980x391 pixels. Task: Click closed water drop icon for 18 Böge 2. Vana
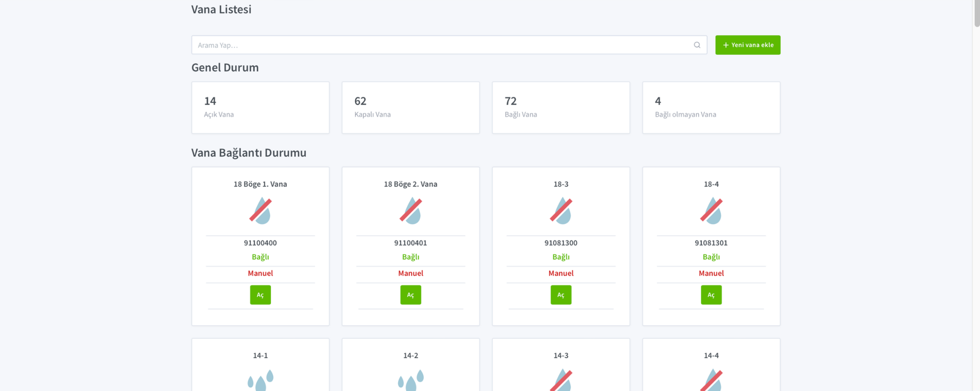click(410, 211)
